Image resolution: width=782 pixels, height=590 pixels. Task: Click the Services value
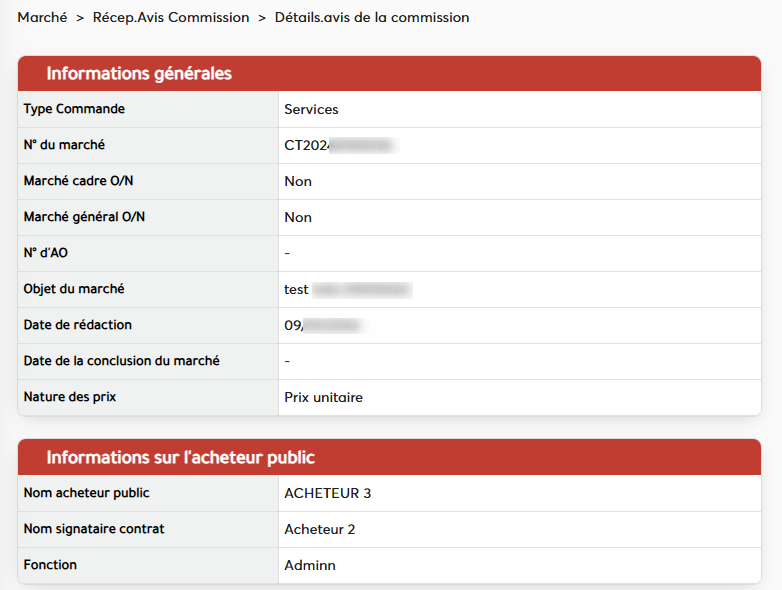click(311, 109)
